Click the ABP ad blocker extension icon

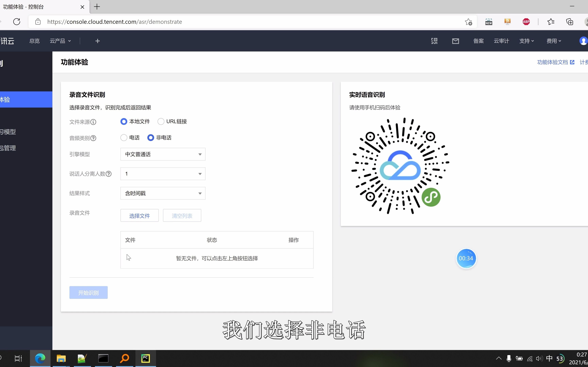coord(526,22)
